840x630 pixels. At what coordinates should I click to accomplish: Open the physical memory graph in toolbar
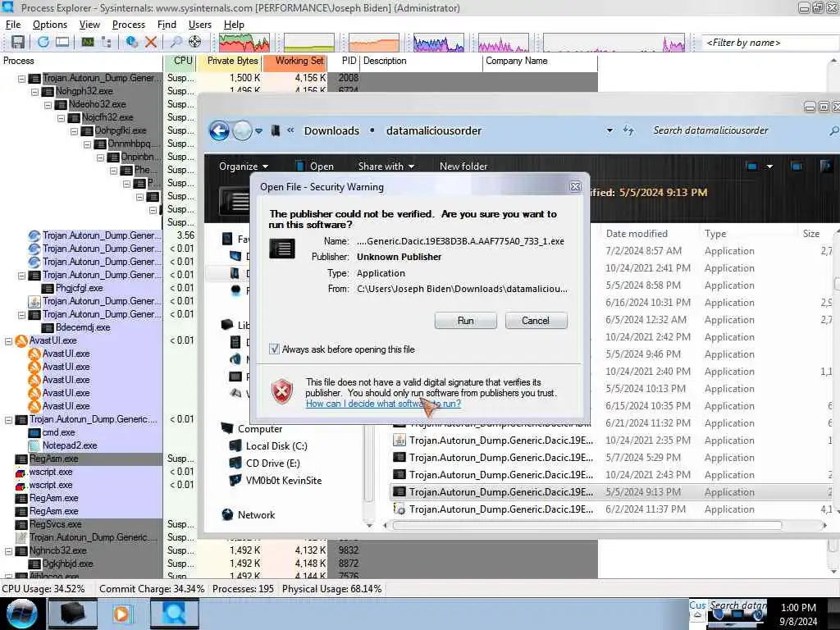click(374, 43)
